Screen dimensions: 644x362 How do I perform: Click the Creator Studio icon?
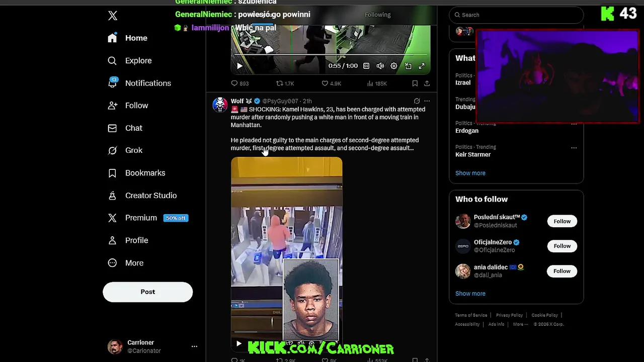(112, 196)
